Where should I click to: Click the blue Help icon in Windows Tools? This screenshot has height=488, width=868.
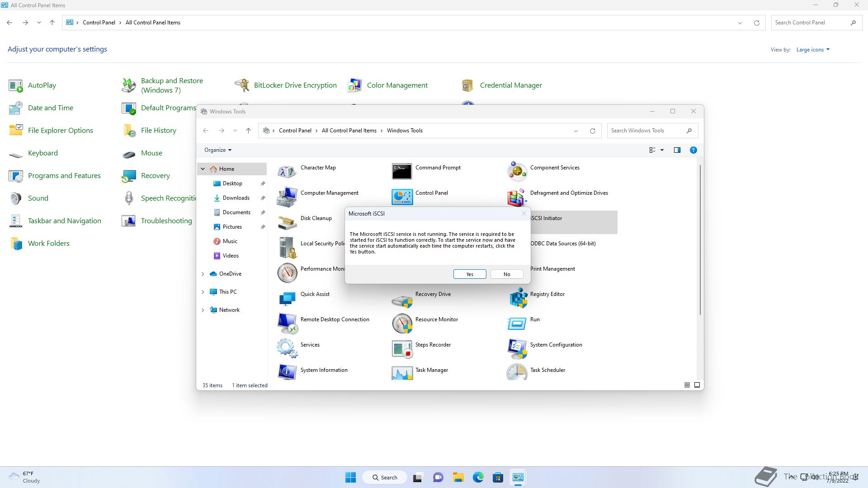point(693,150)
